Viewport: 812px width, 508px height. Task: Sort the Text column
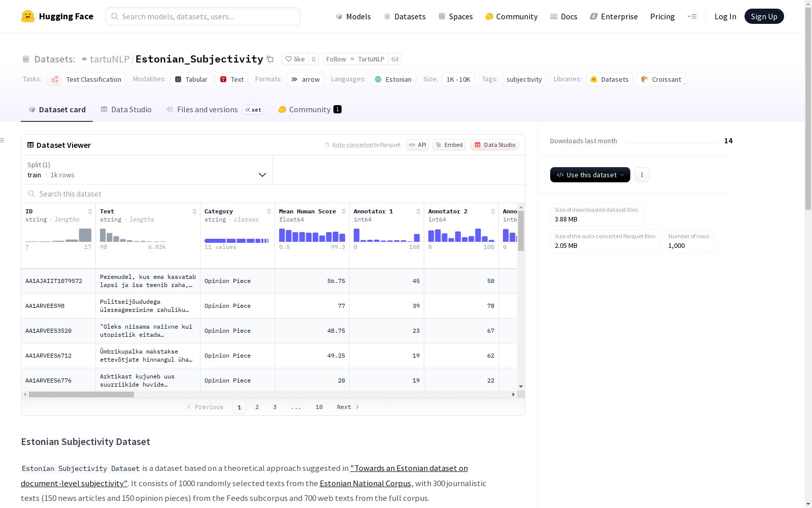click(x=194, y=211)
